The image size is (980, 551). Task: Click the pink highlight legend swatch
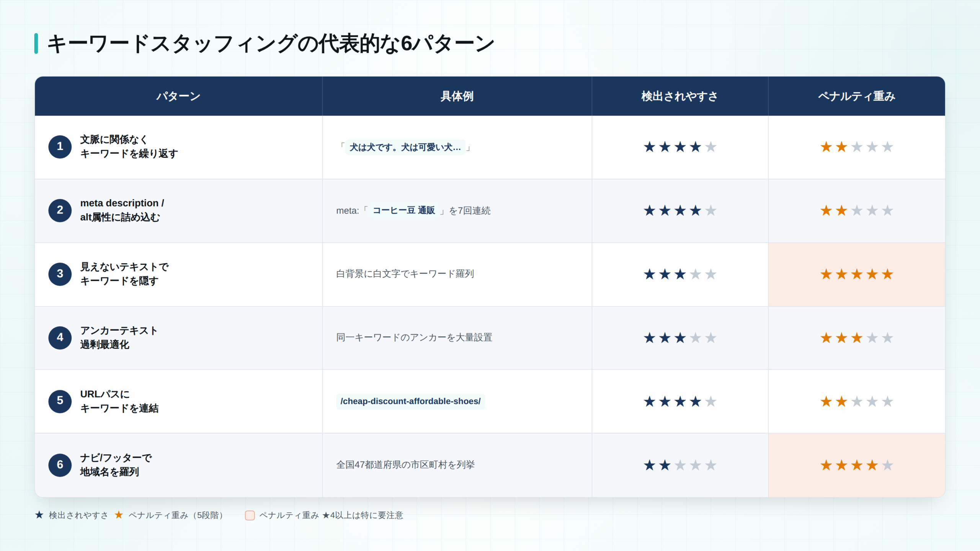click(x=250, y=515)
